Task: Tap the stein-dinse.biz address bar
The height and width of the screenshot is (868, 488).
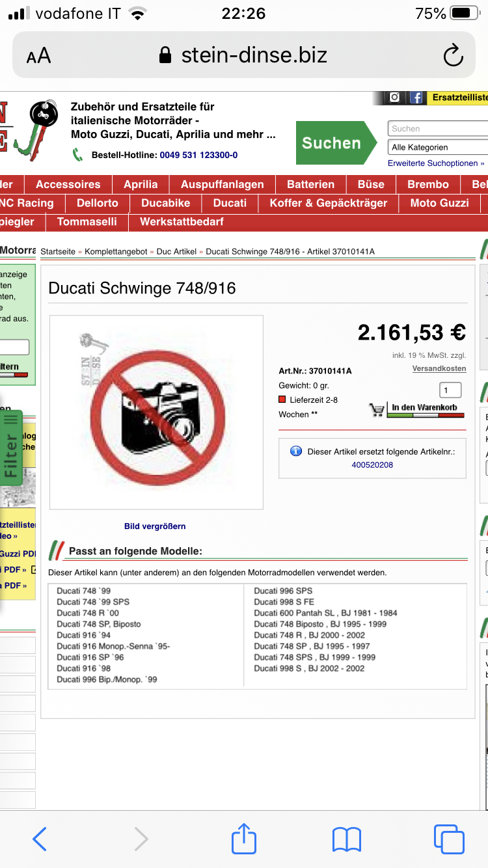Action: point(244,55)
